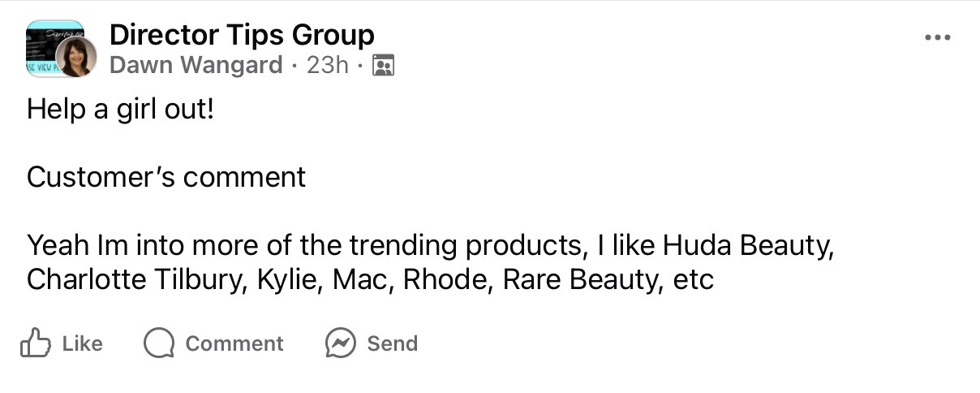Visit Dawn Wangard's profile via author name
The width and height of the screenshot is (980, 393).
coord(196,65)
